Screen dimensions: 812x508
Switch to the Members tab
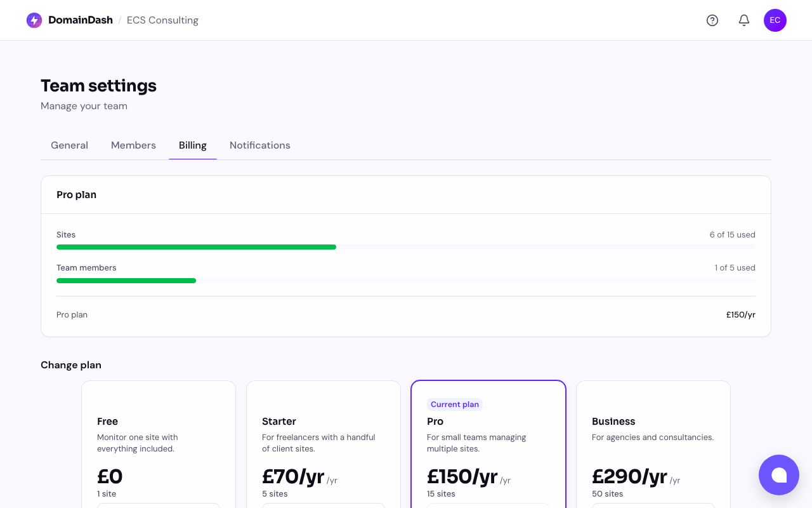coord(133,145)
